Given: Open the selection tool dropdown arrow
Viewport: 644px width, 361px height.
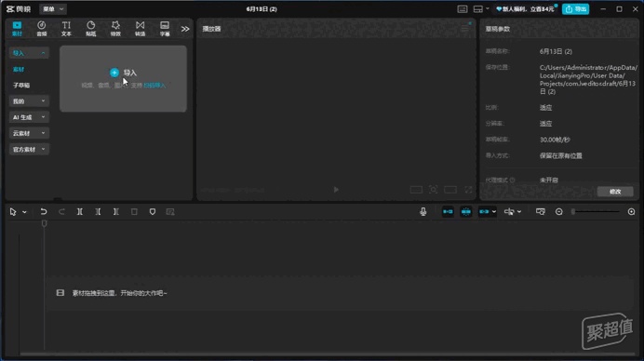Looking at the screenshot, I should click(24, 212).
